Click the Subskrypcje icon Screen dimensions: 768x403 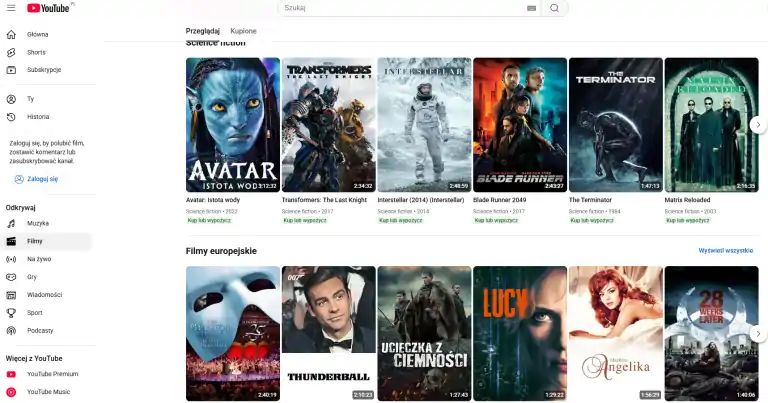(11, 70)
